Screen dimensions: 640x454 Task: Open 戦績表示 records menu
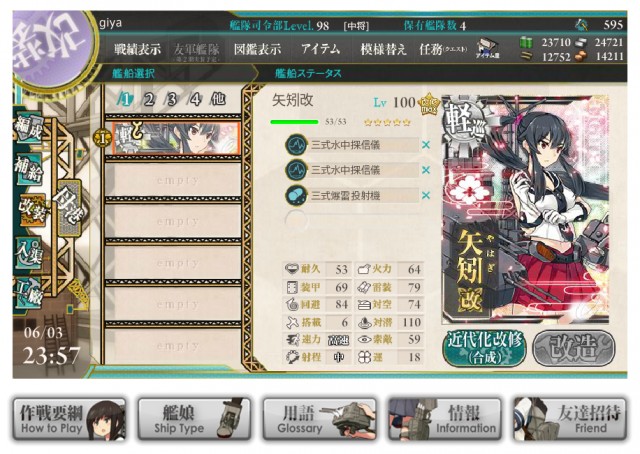[137, 50]
